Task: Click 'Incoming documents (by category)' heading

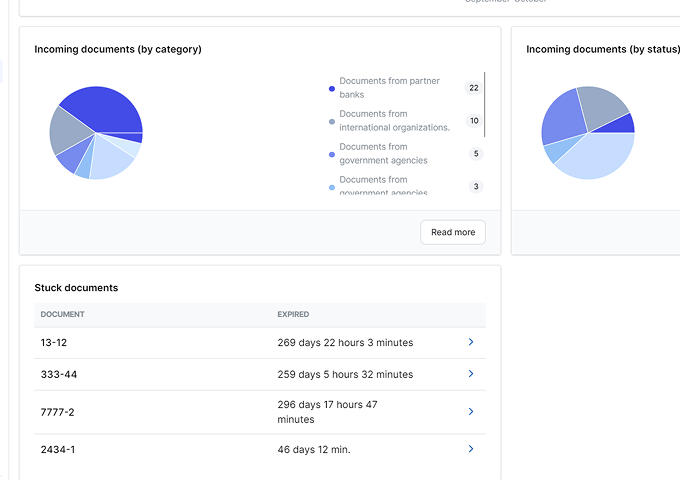Action: (118, 49)
